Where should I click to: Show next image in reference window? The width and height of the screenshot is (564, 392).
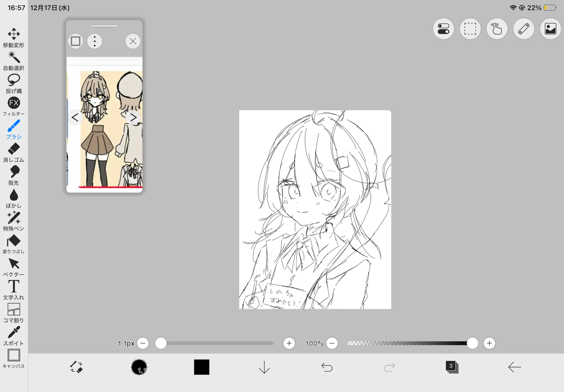pos(133,117)
